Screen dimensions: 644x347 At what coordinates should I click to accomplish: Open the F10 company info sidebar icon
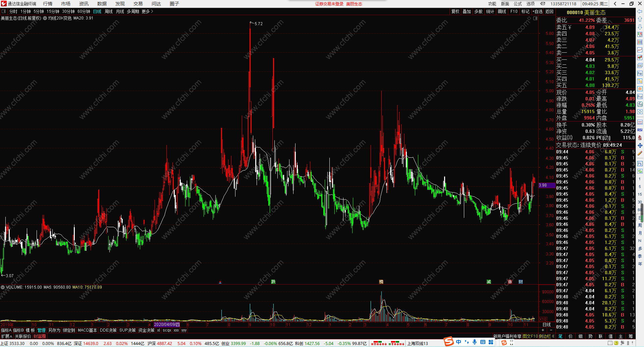tap(640, 73)
